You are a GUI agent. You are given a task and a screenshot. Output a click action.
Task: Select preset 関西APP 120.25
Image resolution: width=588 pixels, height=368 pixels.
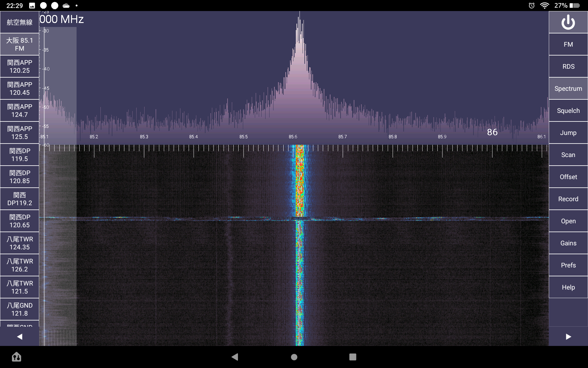(x=20, y=67)
